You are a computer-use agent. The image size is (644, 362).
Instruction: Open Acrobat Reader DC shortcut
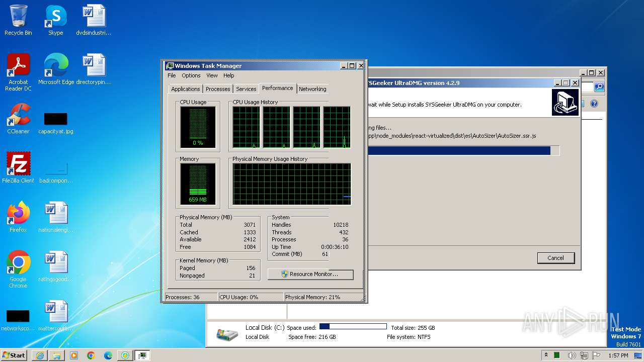click(x=18, y=72)
